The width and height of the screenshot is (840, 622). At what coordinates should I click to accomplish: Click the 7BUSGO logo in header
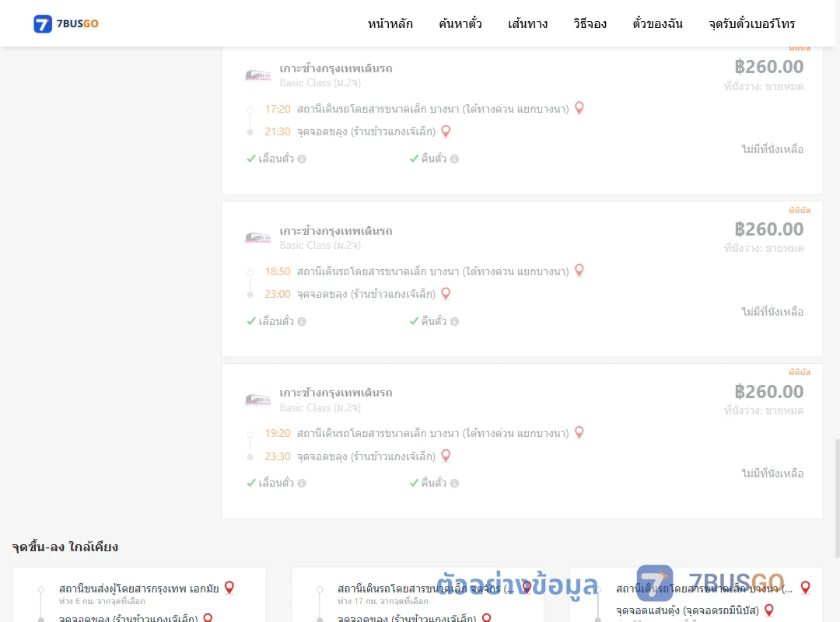[66, 23]
